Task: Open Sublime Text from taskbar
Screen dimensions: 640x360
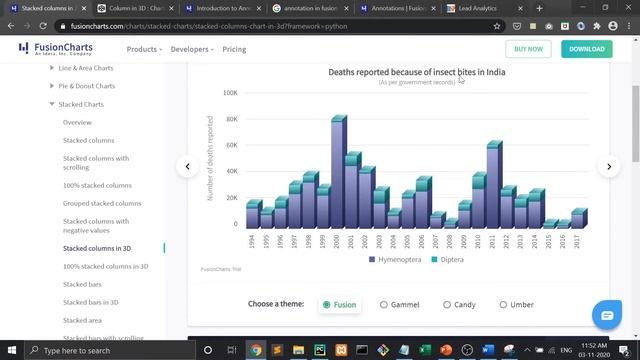Action: [277, 350]
